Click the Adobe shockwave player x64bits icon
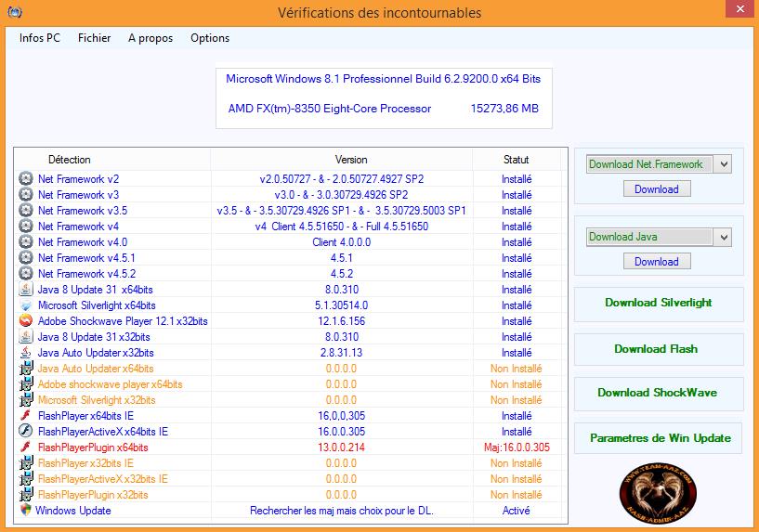759x532 pixels. 26,384
